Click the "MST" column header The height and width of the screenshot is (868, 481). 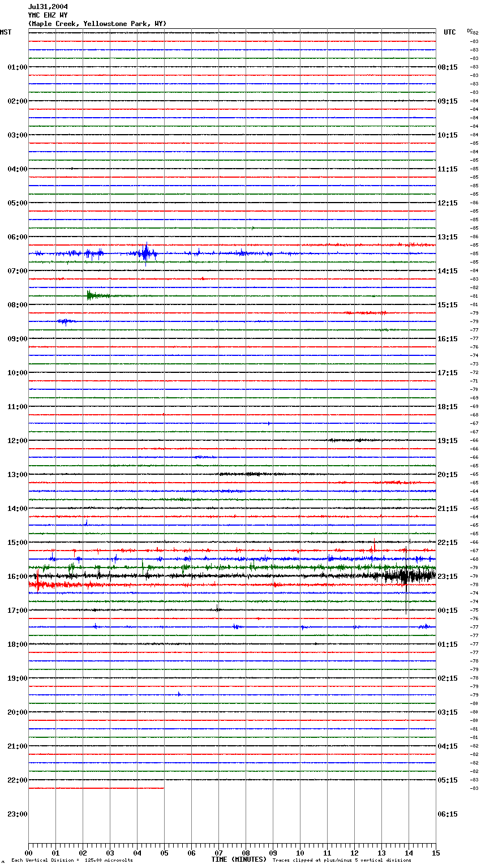6,32
